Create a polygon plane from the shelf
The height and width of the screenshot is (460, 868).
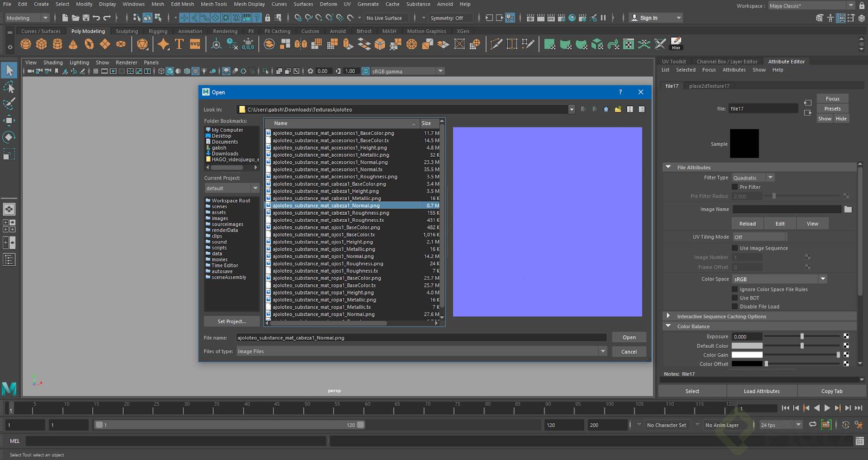pyautogui.click(x=105, y=44)
